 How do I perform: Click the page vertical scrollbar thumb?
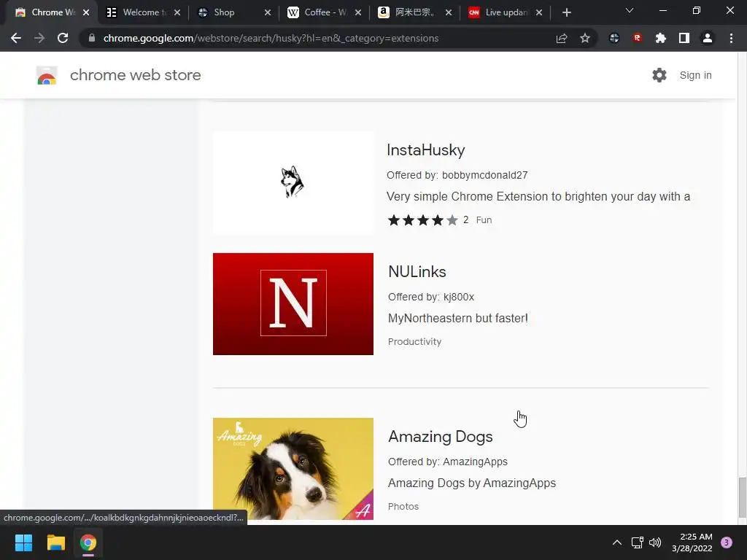[x=742, y=497]
